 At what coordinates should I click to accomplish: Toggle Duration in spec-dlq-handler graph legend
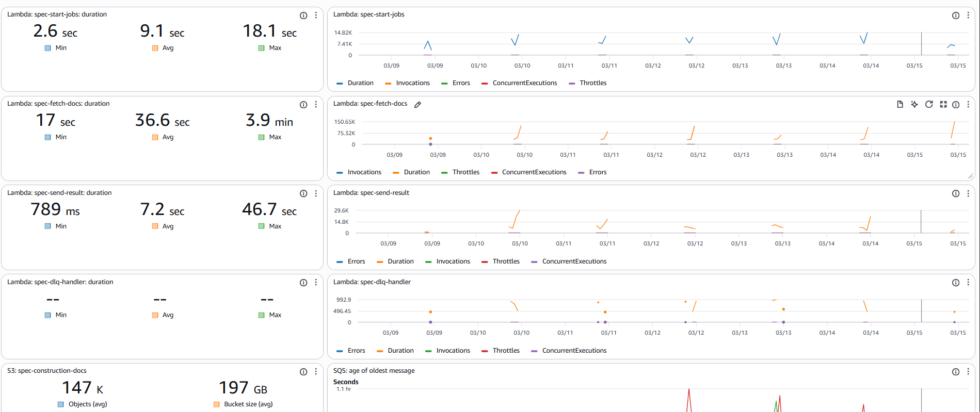tap(395, 351)
